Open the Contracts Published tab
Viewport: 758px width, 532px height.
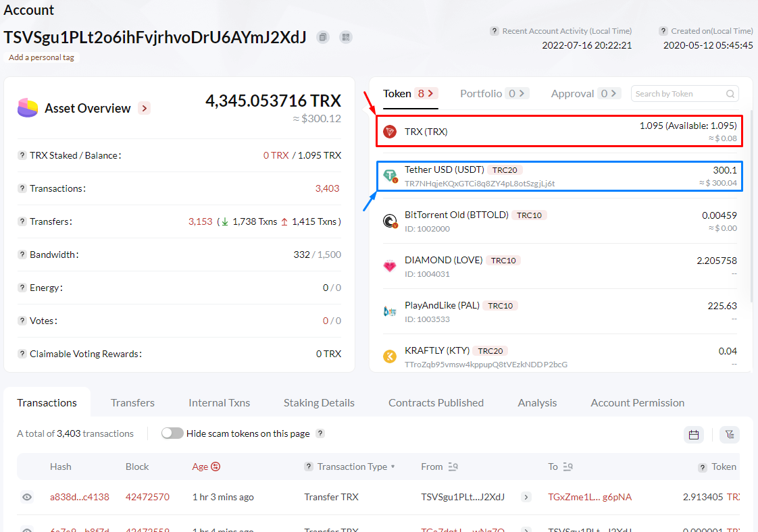(436, 403)
